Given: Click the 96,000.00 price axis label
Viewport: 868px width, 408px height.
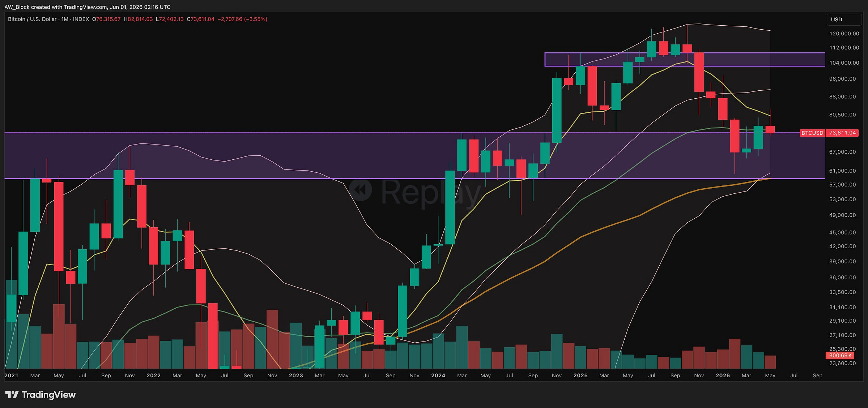Looking at the screenshot, I should click(842, 79).
